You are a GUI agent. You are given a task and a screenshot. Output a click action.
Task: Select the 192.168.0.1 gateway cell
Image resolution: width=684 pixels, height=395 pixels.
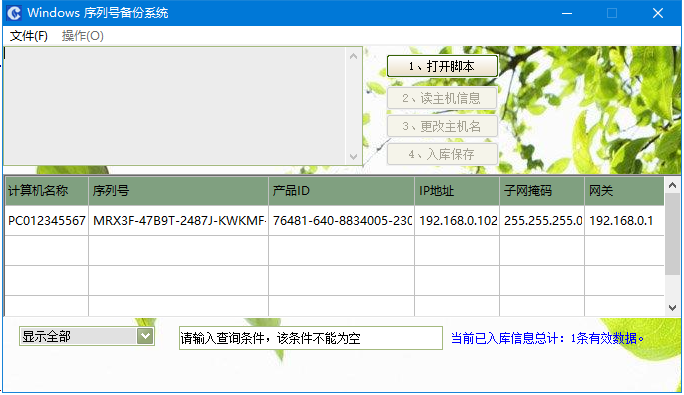(x=624, y=221)
